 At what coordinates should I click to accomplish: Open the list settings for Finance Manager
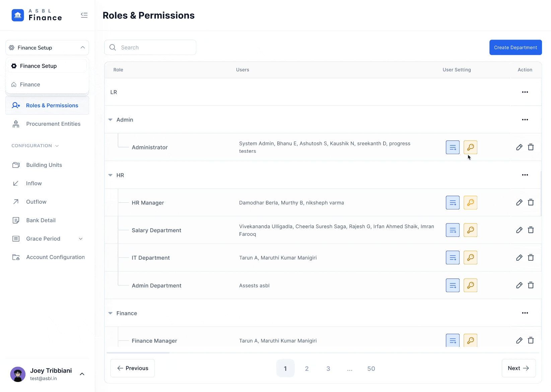[x=453, y=340]
